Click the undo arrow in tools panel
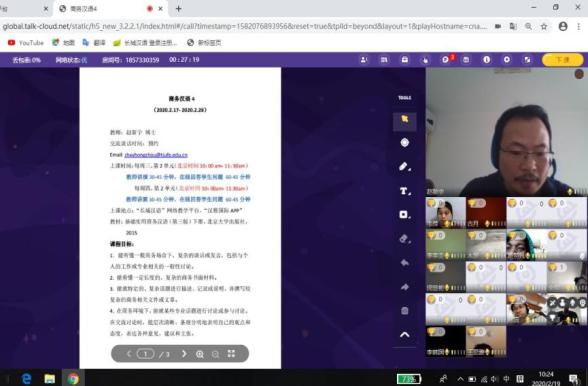588x386 pixels. 405,263
